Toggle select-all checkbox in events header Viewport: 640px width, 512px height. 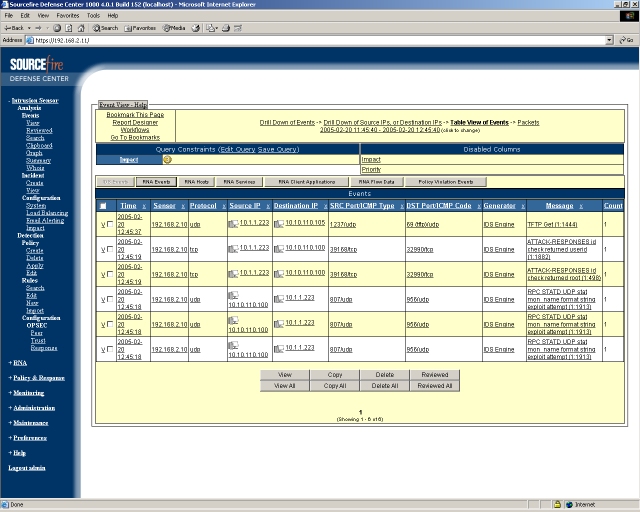coord(103,206)
